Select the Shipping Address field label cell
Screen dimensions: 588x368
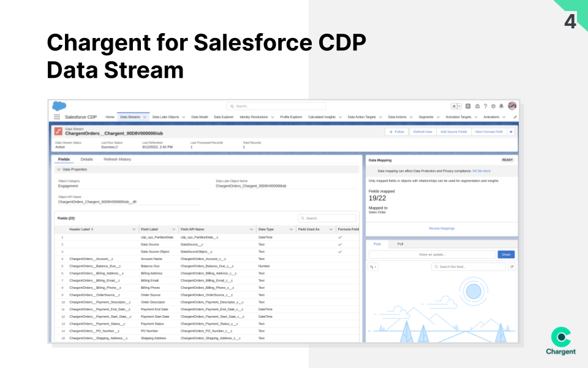(x=153, y=339)
